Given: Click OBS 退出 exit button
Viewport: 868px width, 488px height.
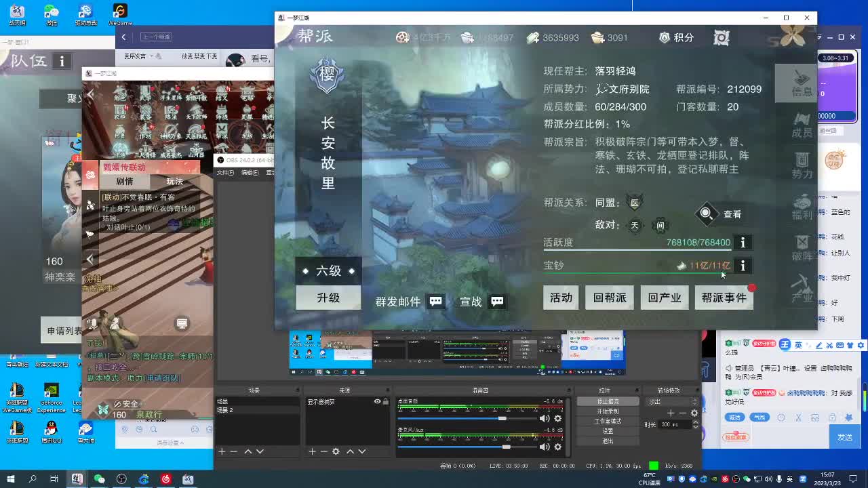Looking at the screenshot, I should tap(608, 441).
